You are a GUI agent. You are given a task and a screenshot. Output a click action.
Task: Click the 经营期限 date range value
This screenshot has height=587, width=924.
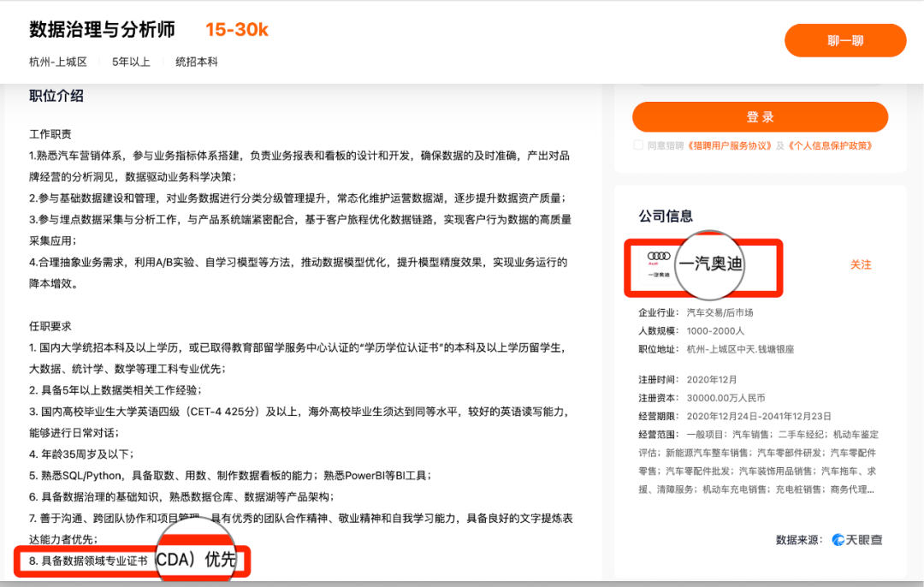click(x=759, y=416)
